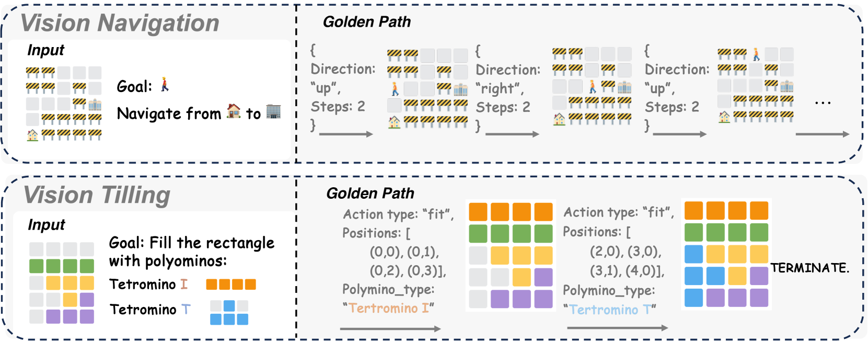868x341 pixels.
Task: Click the house in the Input grid
Action: point(32,135)
